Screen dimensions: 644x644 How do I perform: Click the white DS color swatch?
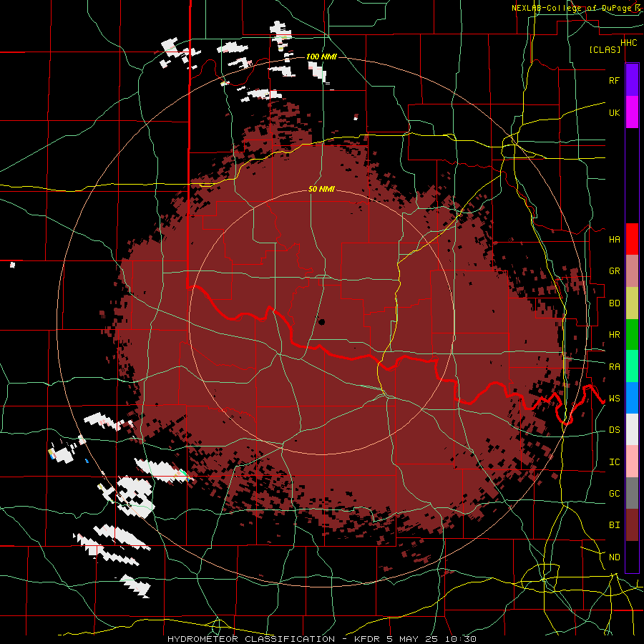click(x=632, y=429)
